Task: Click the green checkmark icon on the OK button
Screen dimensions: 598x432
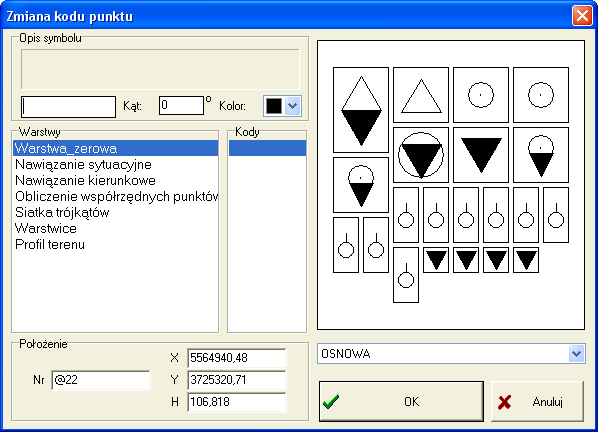Action: (x=331, y=401)
